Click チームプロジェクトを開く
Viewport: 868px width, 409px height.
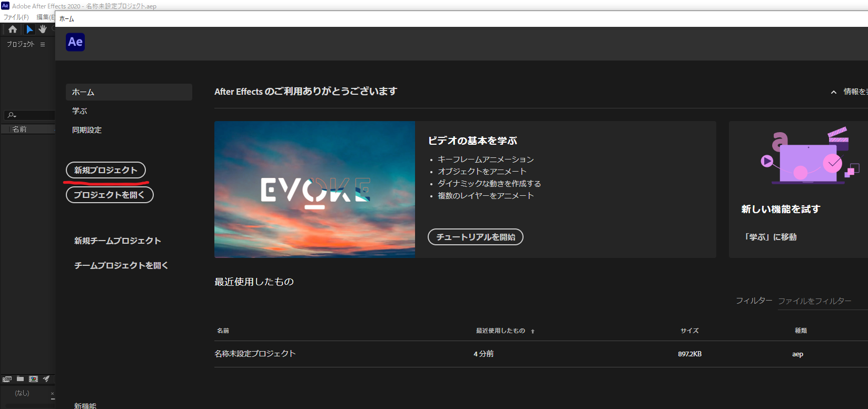click(121, 265)
